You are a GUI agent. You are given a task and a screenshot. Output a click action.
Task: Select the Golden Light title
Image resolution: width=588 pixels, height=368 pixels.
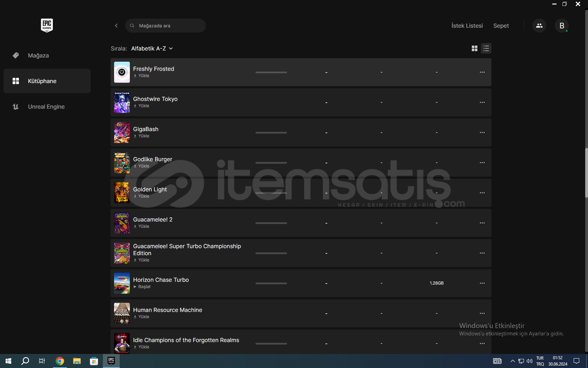[150, 189]
